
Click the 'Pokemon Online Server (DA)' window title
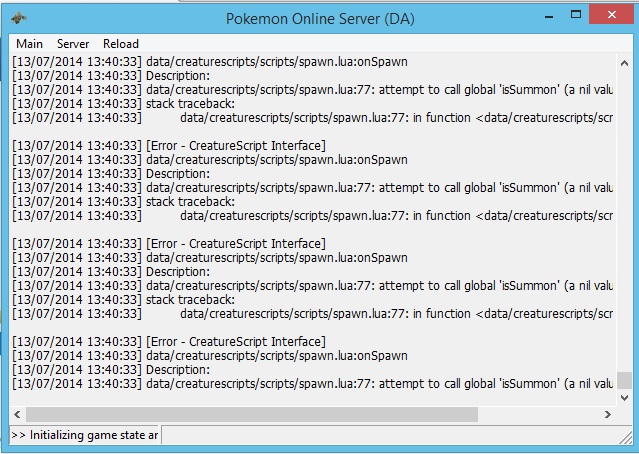point(320,19)
